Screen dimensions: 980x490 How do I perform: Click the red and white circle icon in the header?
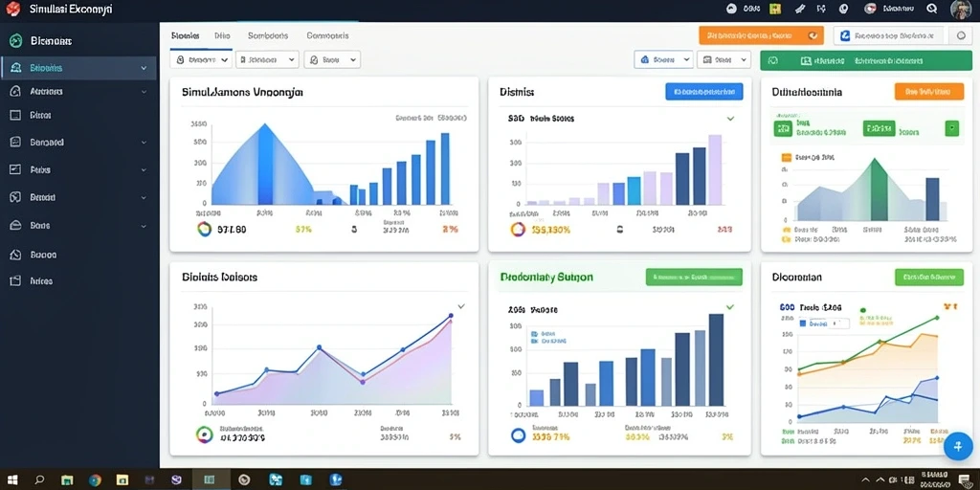click(x=870, y=9)
